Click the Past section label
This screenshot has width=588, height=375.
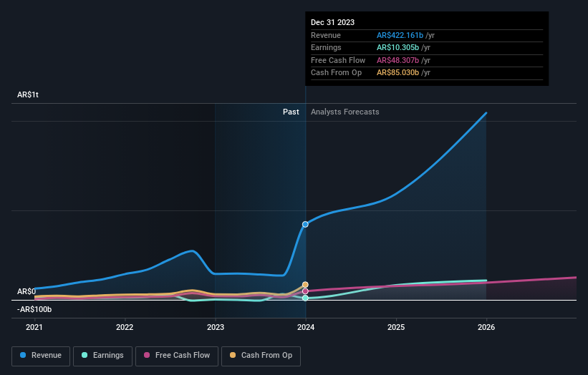[291, 112]
